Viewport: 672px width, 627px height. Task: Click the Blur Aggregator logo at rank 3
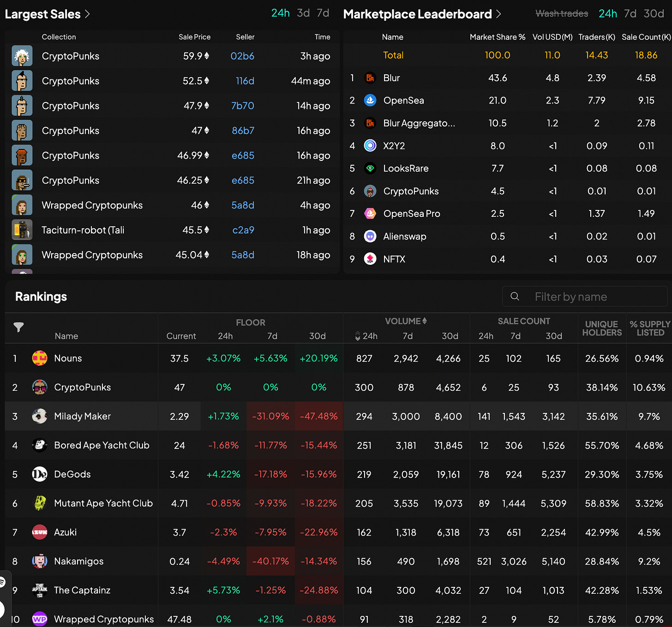point(370,123)
